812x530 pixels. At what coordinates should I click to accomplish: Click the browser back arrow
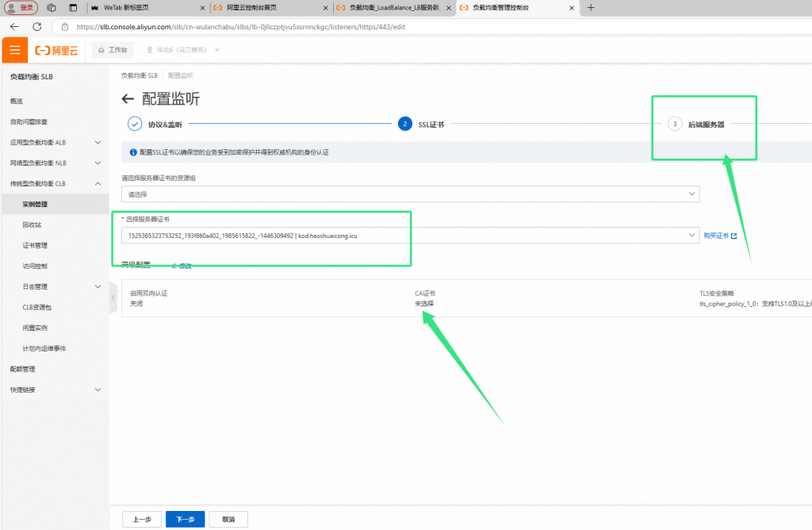click(x=14, y=26)
